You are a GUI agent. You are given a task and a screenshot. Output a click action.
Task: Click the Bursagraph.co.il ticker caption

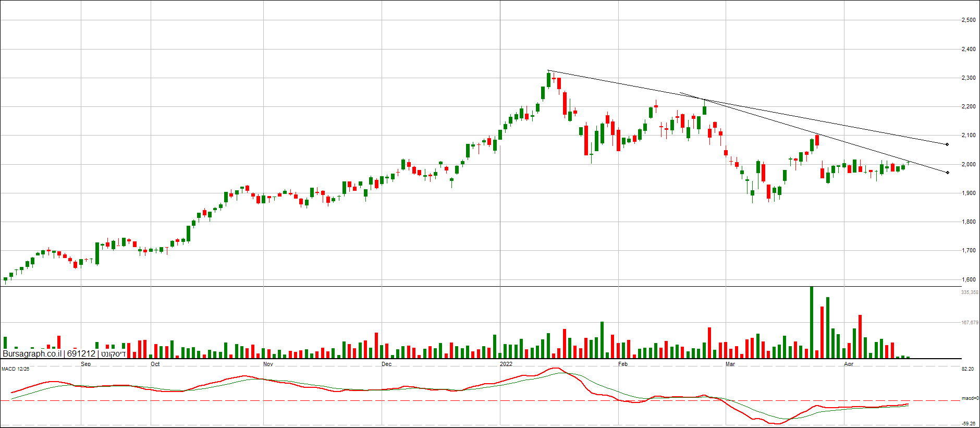pos(64,354)
